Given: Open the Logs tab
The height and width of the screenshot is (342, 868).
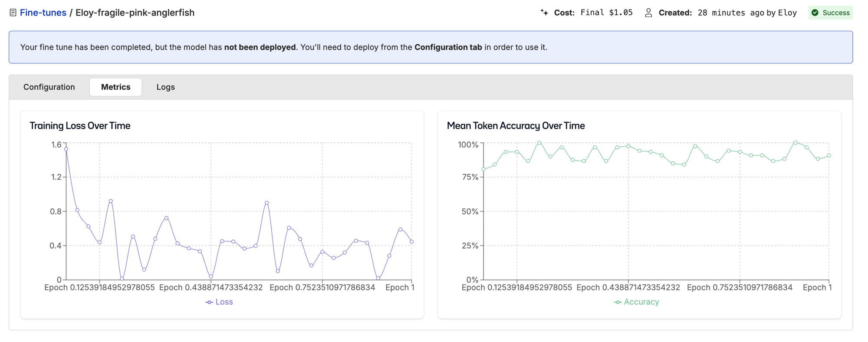Looking at the screenshot, I should pos(165,87).
